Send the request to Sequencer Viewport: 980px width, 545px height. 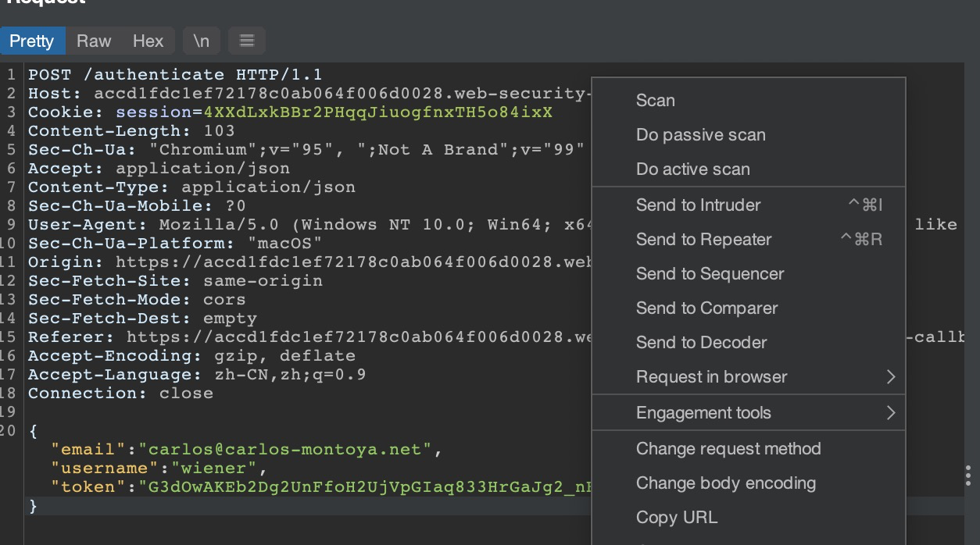[710, 273]
